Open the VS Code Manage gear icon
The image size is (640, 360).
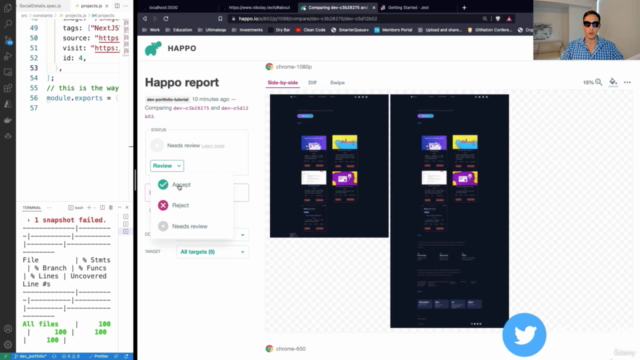(8, 345)
